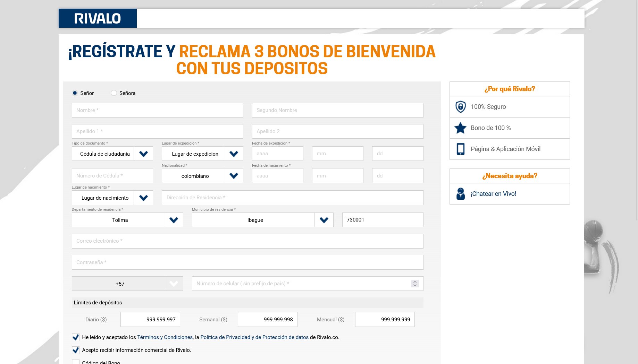
Task: Open the Nacionalidad colombiano dropdown
Action: [202, 176]
